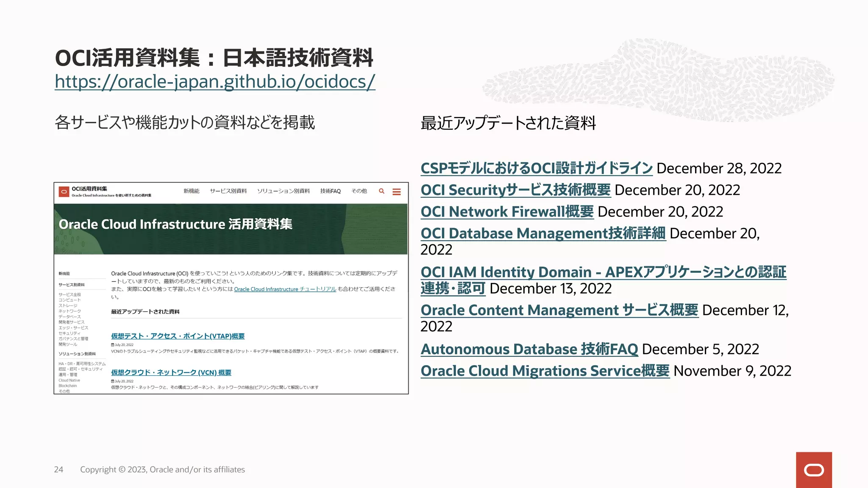Select その他 in the top navigation
The width and height of the screenshot is (868, 488).
(x=359, y=191)
